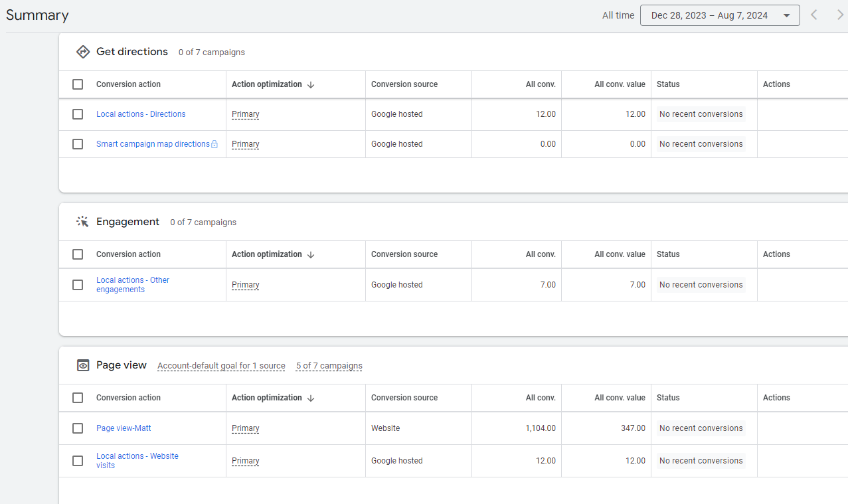Viewport: 848px width, 504px height.
Task: Click lock icon beside Smart campaign map directions
Action: coord(214,144)
